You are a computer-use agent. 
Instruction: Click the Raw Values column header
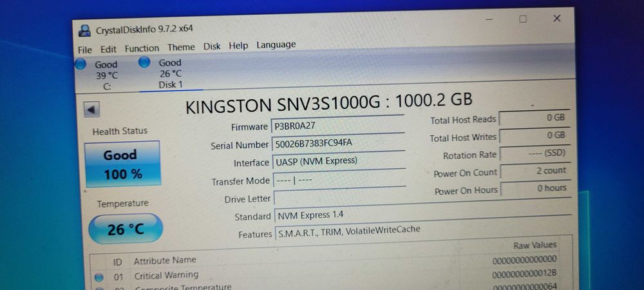coord(535,246)
